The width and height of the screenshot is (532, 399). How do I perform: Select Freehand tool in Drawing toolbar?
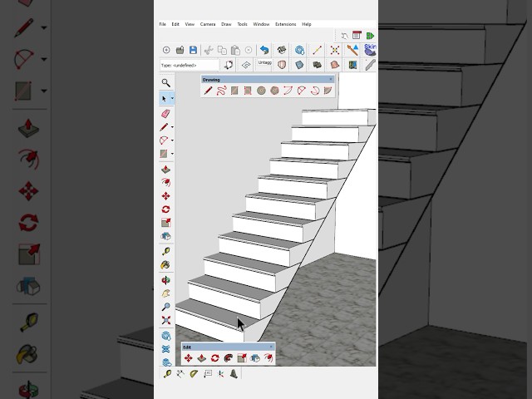221,91
